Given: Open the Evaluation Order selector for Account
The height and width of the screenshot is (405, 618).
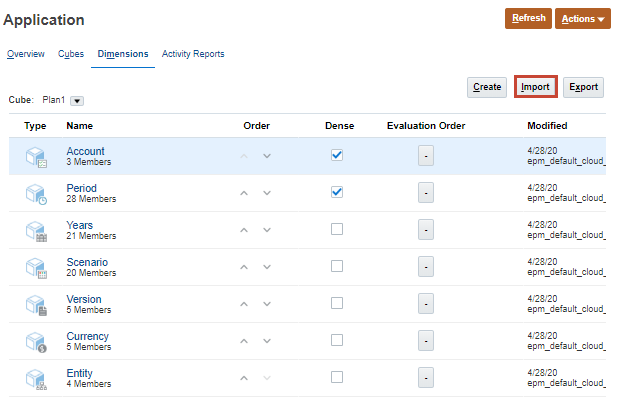Looking at the screenshot, I should 425,155.
